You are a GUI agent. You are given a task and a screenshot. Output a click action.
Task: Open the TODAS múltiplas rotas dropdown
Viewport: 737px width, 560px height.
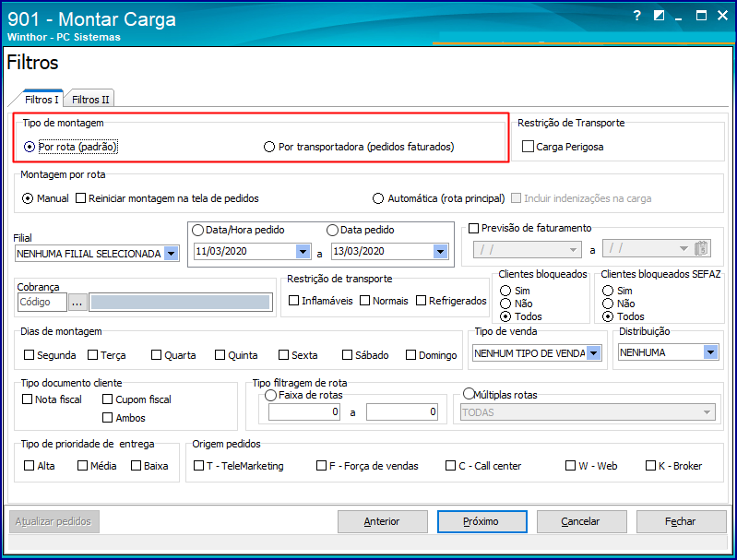(707, 412)
